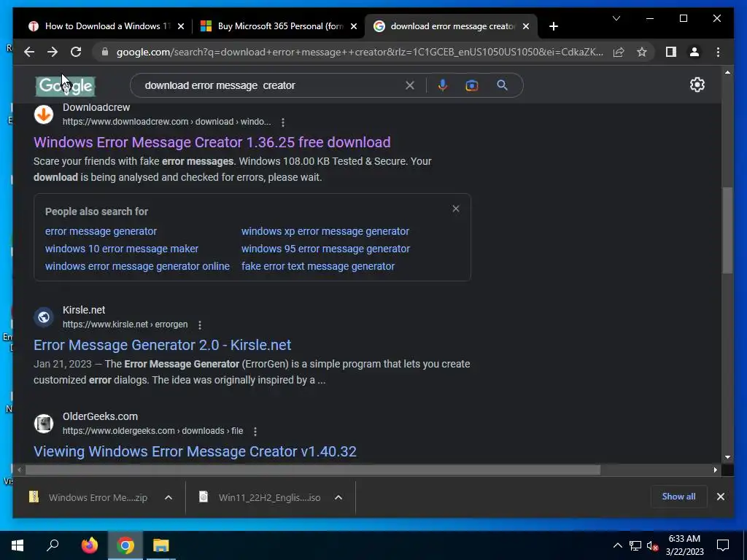Go back to the previous page

coord(29,52)
